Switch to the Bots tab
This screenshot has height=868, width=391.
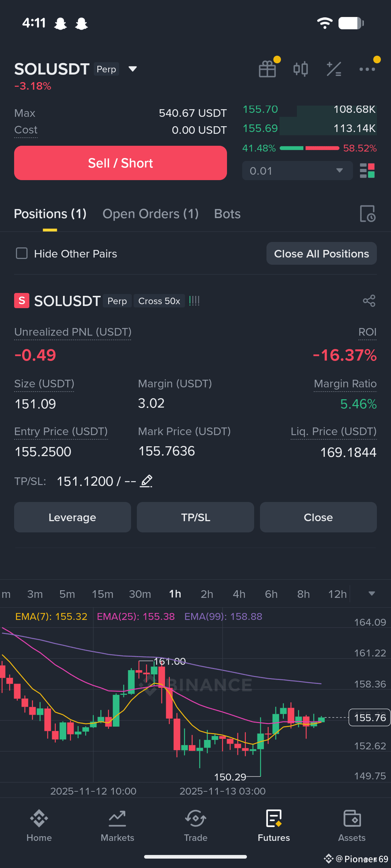[227, 214]
